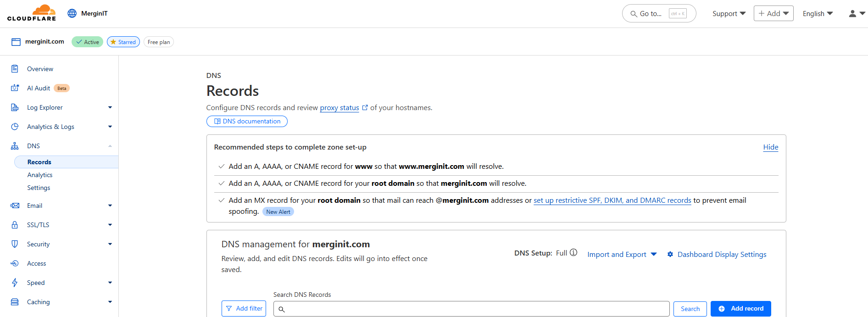The width and height of the screenshot is (868, 317).
Task: Toggle the Starred badge for merginit.com
Action: point(123,42)
